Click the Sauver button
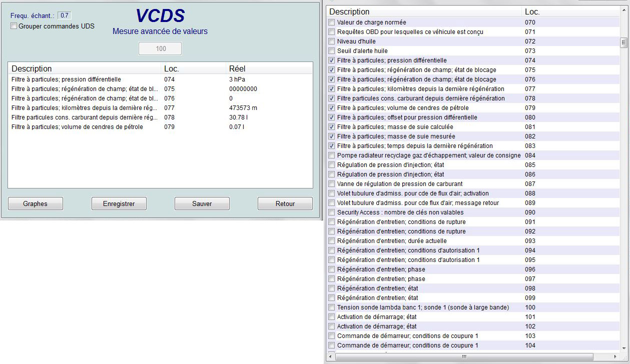The height and width of the screenshot is (364, 630). [x=202, y=203]
